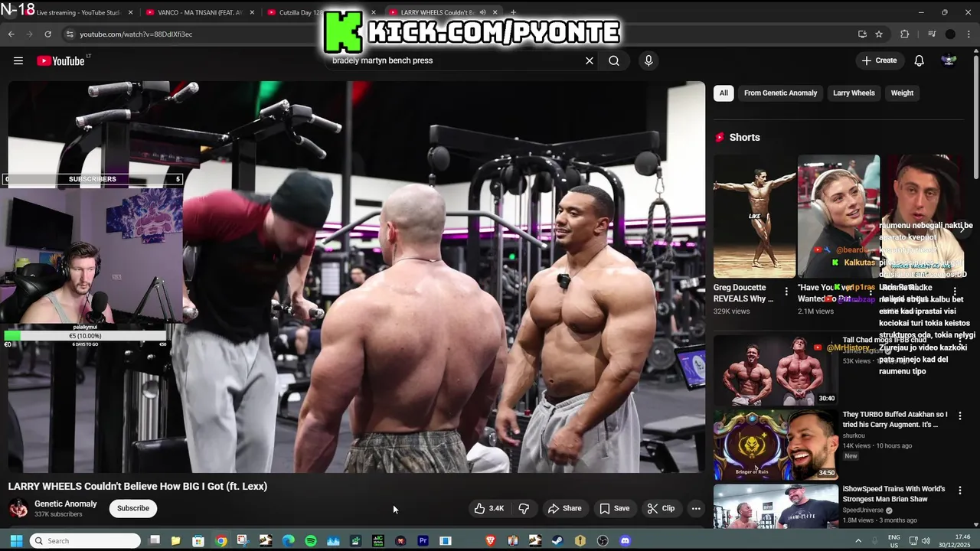
Task: Clear the search box with X
Action: coord(590,60)
